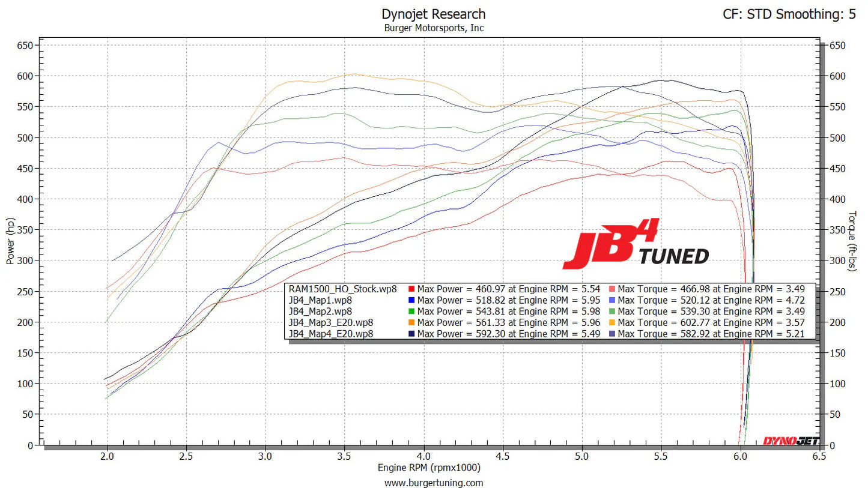Click the Dynojet Research title text
Screen dimensions: 868x488
[x=433, y=13]
